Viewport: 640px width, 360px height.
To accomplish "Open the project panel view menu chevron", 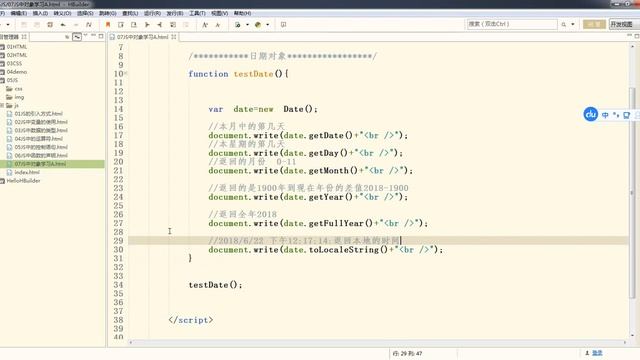I will [x=86, y=36].
